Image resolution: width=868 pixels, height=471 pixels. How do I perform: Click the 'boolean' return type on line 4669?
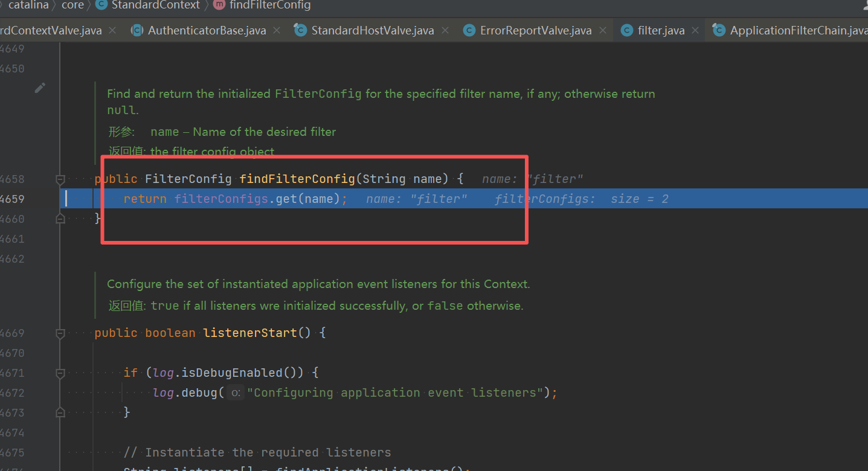[x=170, y=333]
